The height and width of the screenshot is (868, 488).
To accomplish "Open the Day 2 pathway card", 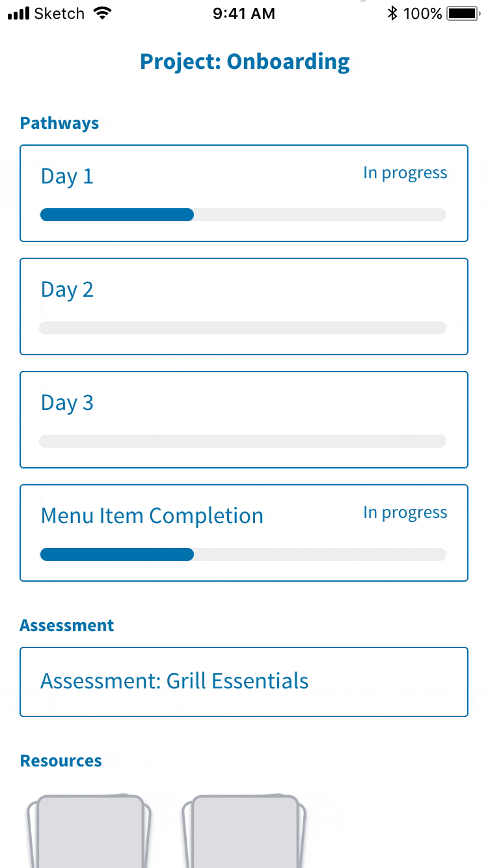I will pyautogui.click(x=244, y=306).
